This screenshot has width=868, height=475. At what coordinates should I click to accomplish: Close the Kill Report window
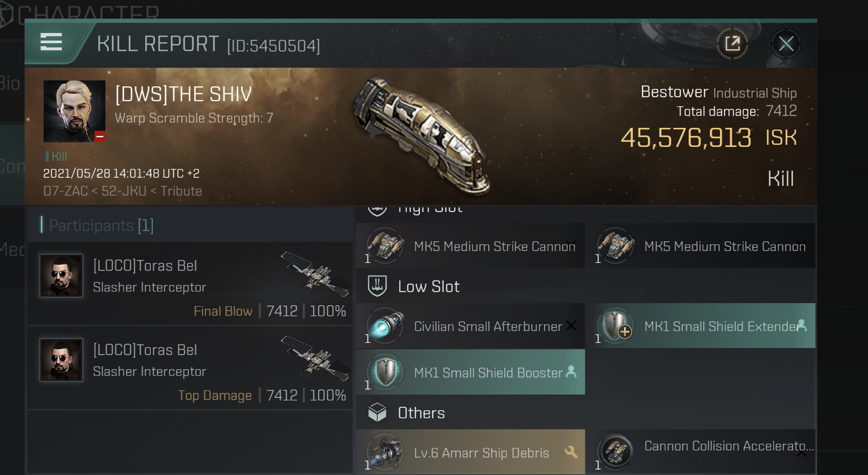click(x=786, y=44)
